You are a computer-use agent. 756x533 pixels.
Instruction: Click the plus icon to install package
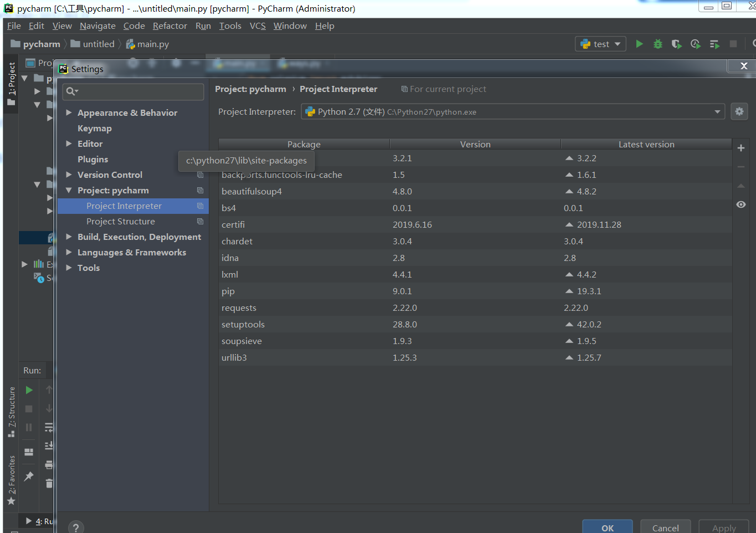pos(741,148)
